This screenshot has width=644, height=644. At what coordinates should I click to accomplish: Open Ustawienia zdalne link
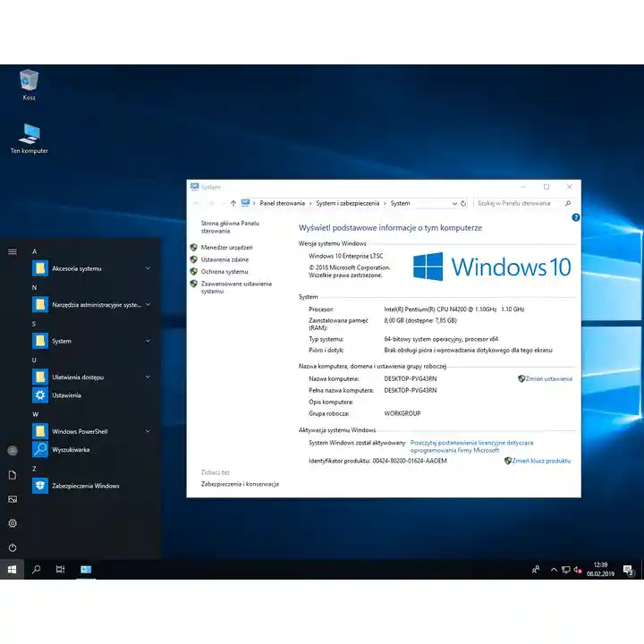click(225, 259)
